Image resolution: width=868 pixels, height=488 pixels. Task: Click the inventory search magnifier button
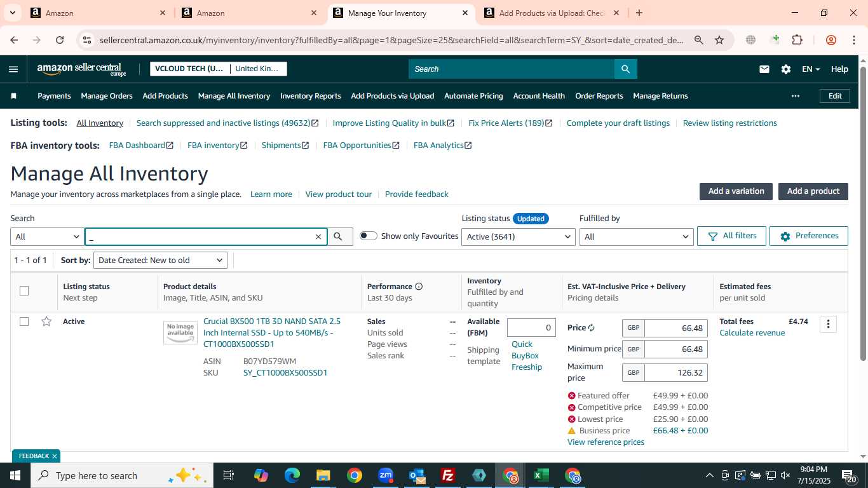(x=340, y=237)
